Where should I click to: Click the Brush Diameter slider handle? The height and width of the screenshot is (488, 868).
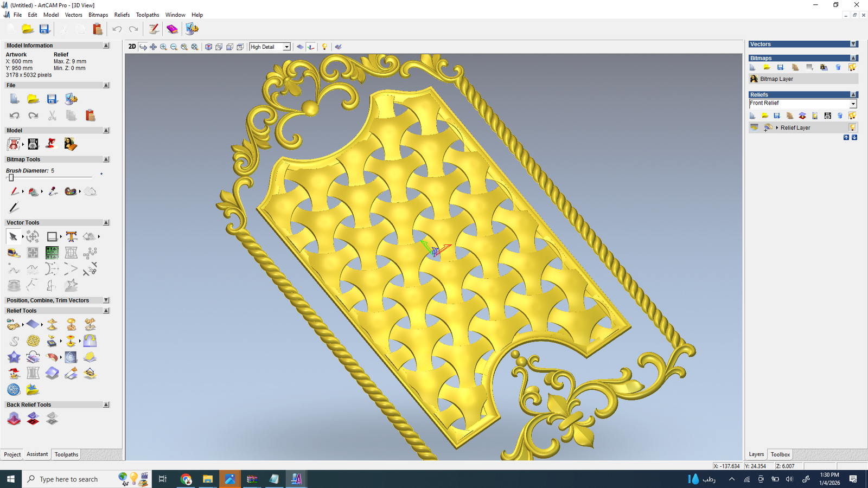click(11, 178)
